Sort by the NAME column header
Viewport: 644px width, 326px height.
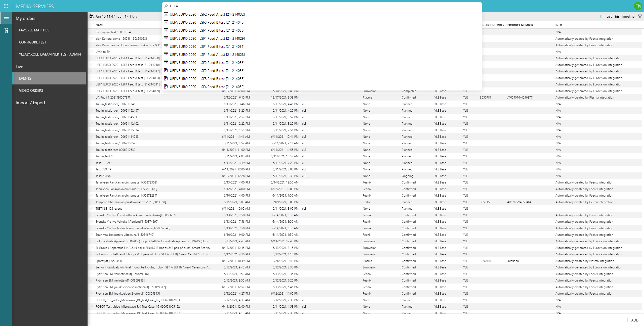click(x=100, y=25)
